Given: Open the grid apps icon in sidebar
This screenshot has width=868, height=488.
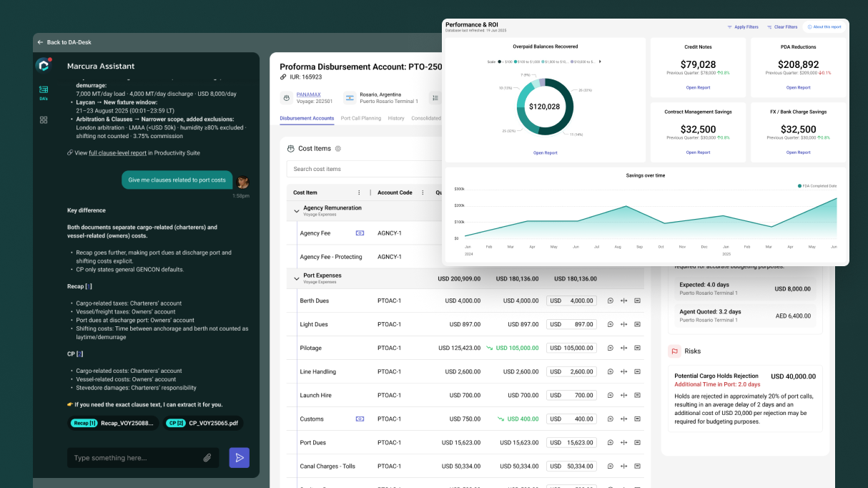Looking at the screenshot, I should point(44,120).
